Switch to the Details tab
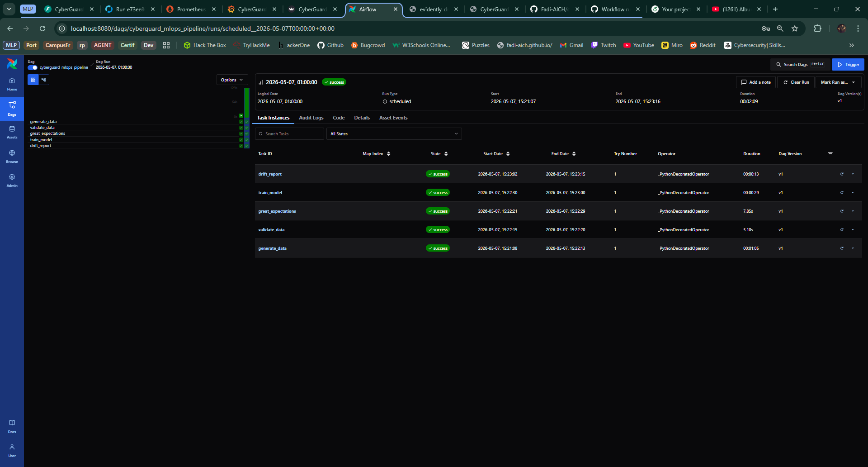 362,118
